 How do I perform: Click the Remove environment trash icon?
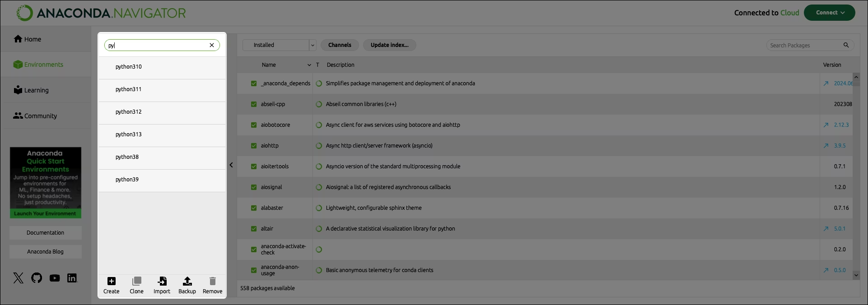[213, 282]
